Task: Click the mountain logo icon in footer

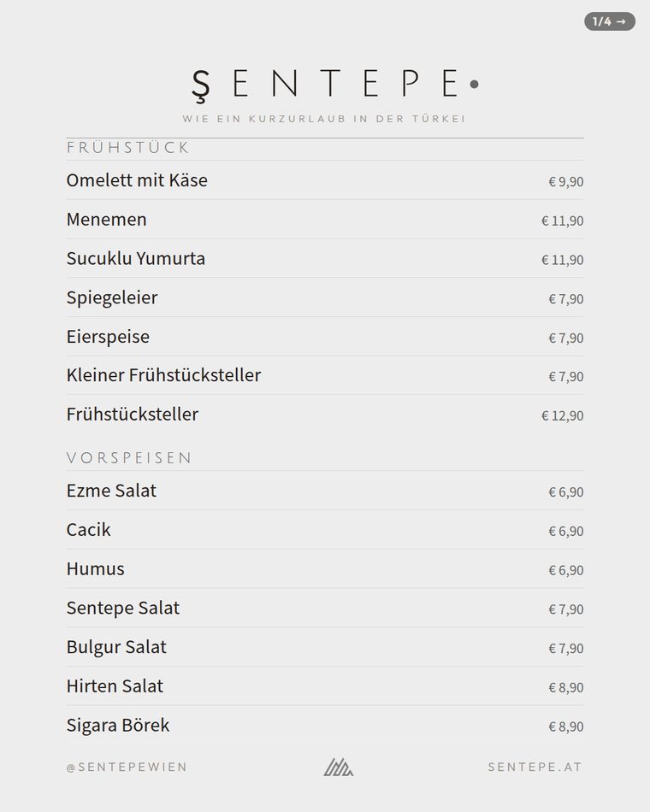Action: tap(339, 767)
